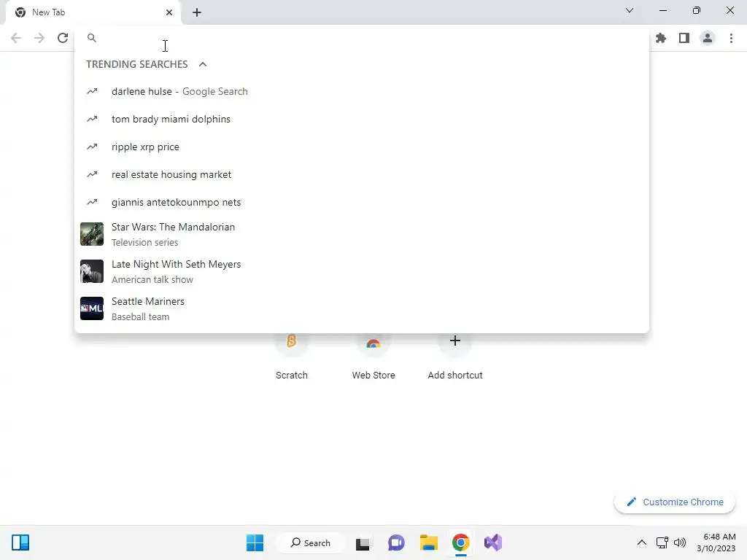Image resolution: width=747 pixels, height=560 pixels.
Task: Open the Windows Start menu
Action: point(255,542)
